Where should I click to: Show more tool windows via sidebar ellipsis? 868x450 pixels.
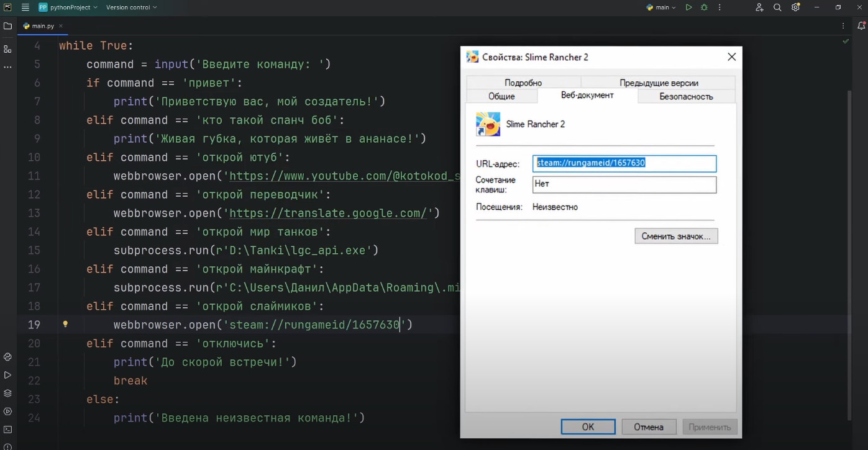click(7, 66)
